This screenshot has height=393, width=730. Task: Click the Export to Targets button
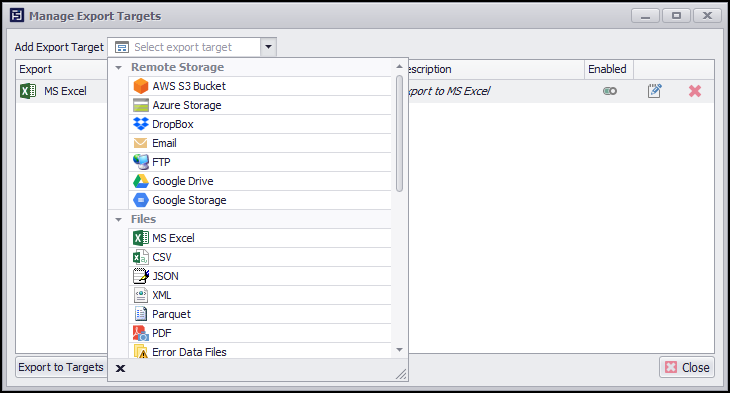click(61, 367)
